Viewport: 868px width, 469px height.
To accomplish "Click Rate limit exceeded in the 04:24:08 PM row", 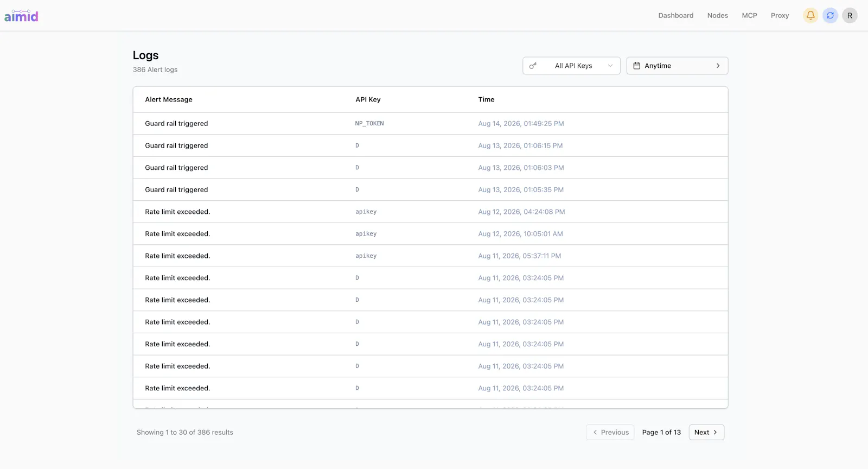I will click(x=177, y=212).
